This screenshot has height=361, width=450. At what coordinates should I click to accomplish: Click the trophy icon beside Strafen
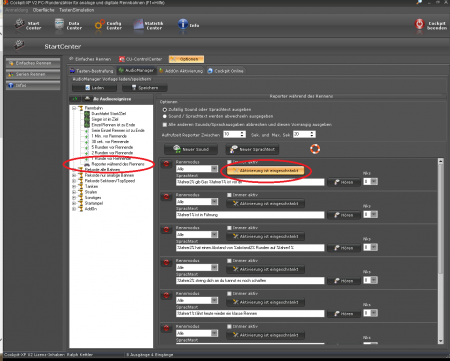click(81, 192)
